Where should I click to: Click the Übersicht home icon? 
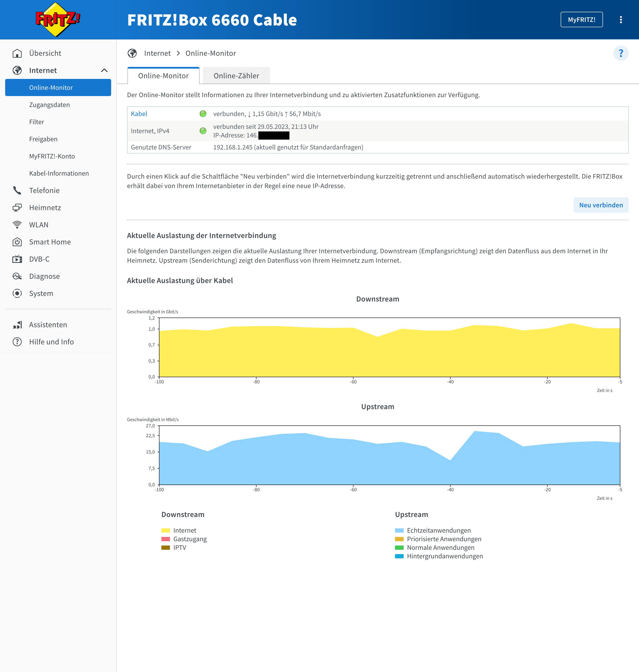[17, 53]
